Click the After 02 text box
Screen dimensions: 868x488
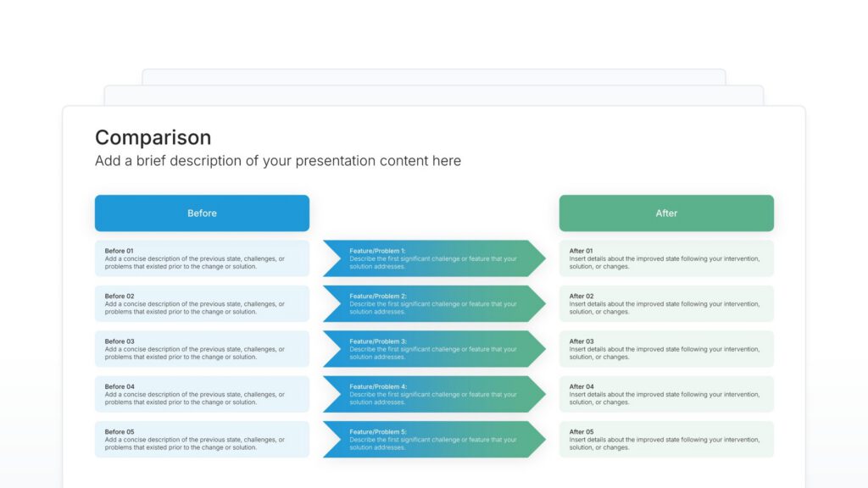[x=666, y=303]
